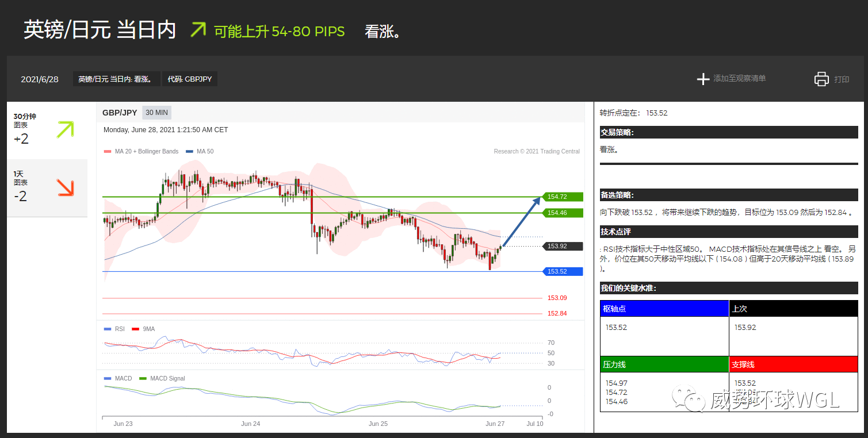Click the 转折点定在 153.52 line
The height and width of the screenshot is (438, 868).
tap(634, 113)
